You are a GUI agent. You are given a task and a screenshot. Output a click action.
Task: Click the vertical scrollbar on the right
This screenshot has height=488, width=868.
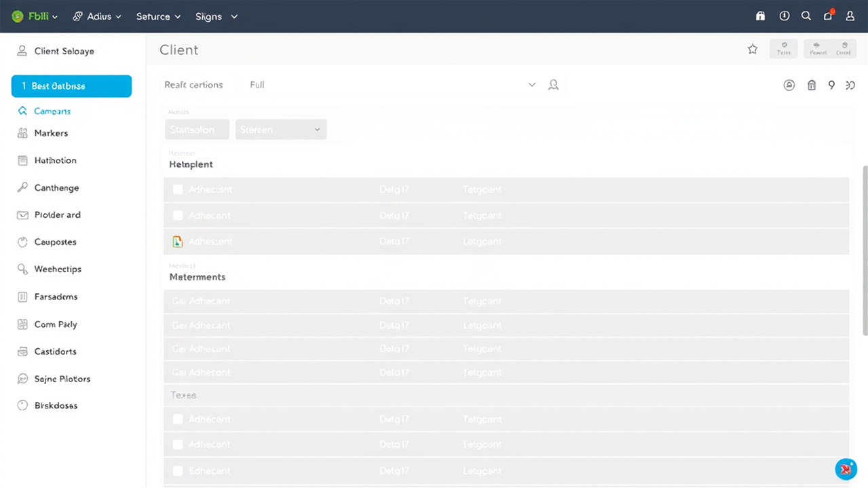tap(865, 251)
